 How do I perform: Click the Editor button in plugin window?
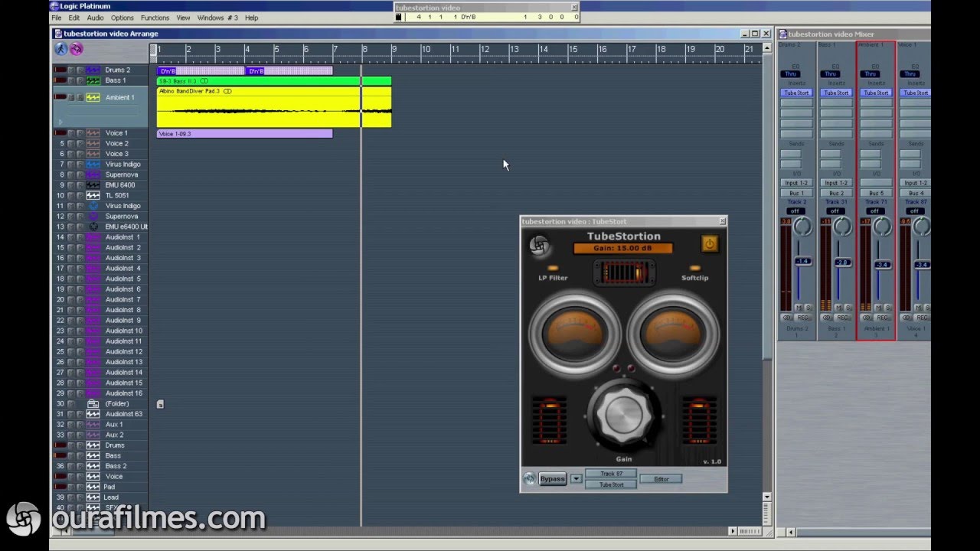661,479
